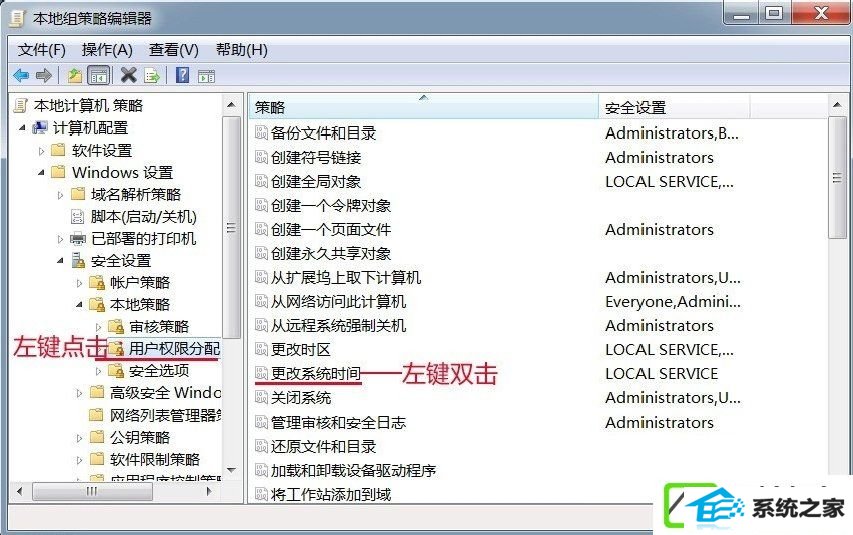Click the Everyone,Admini... security setting cell

(x=672, y=302)
